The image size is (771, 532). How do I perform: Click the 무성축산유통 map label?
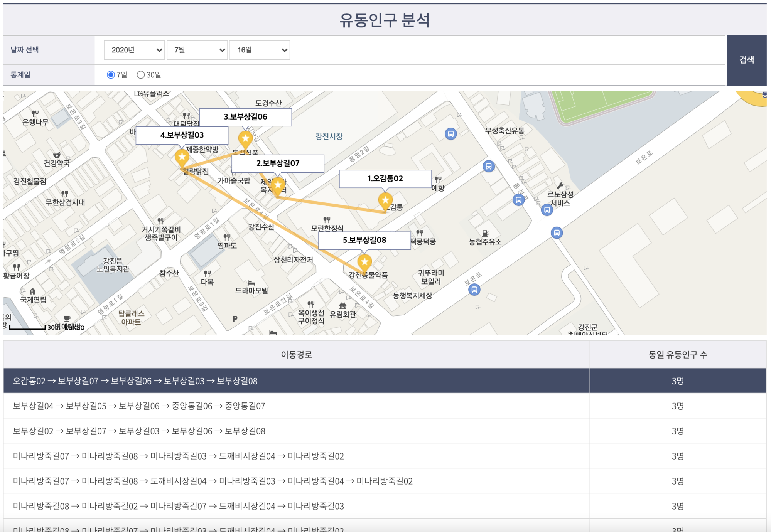click(504, 131)
